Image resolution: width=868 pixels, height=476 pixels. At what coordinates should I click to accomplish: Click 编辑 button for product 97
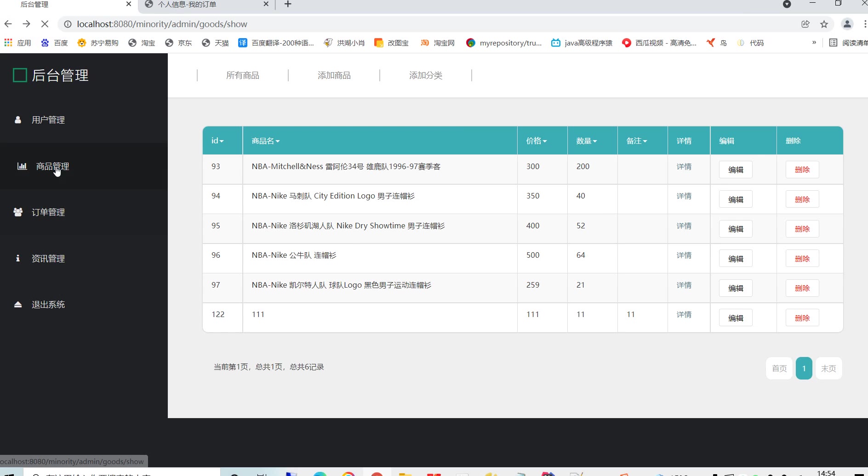point(736,288)
